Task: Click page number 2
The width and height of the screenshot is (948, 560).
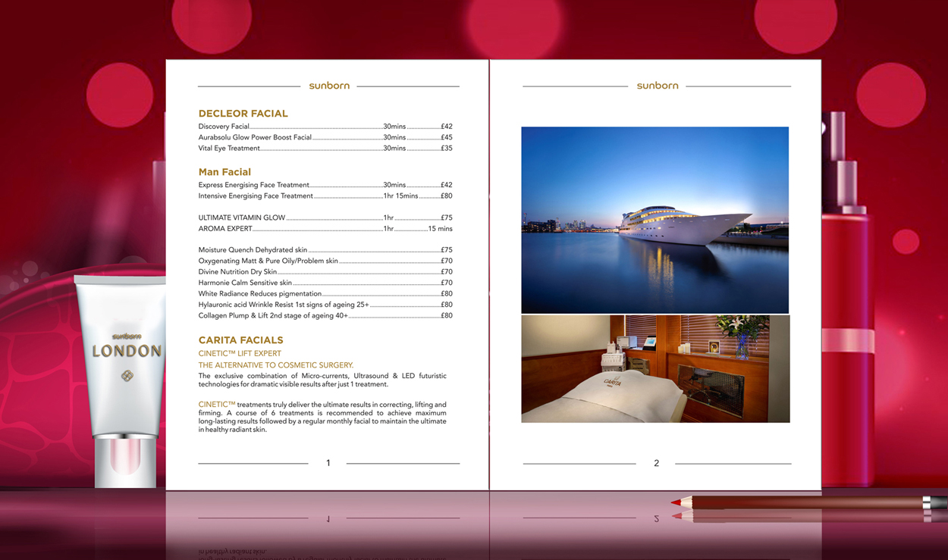Action: pyautogui.click(x=657, y=463)
